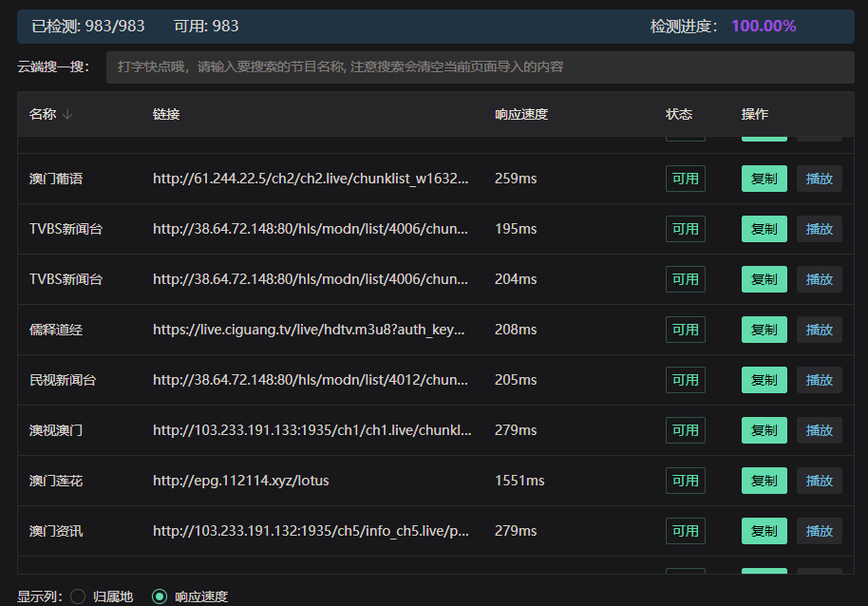Click the cloud search input field
Image resolution: width=868 pixels, height=606 pixels.
[480, 67]
